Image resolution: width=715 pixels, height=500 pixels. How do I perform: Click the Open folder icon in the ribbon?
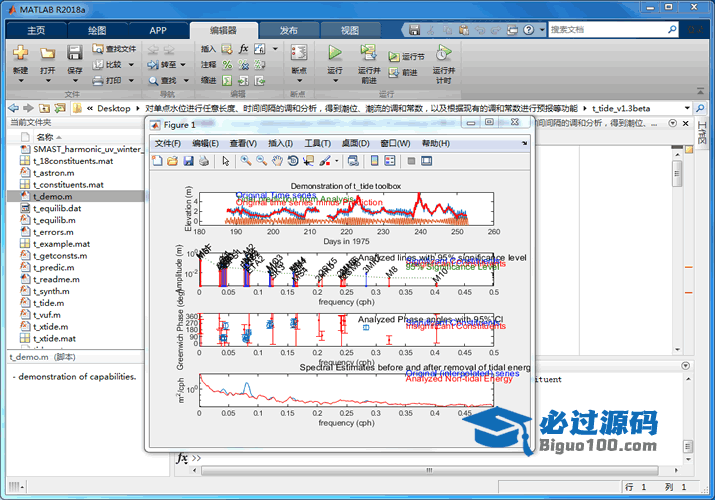coord(47,53)
